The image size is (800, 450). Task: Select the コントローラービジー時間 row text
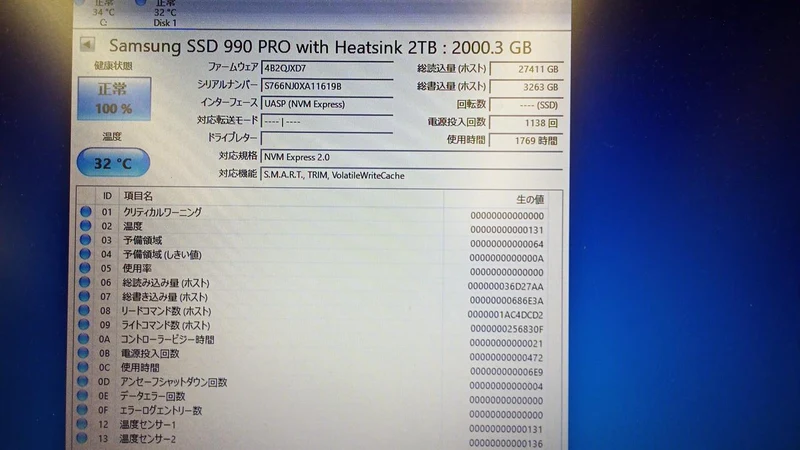pyautogui.click(x=167, y=339)
